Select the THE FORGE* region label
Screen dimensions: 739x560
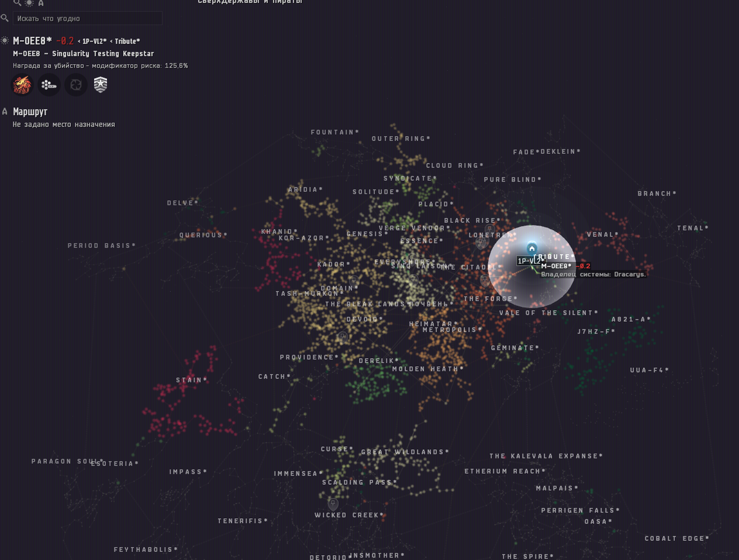(491, 299)
